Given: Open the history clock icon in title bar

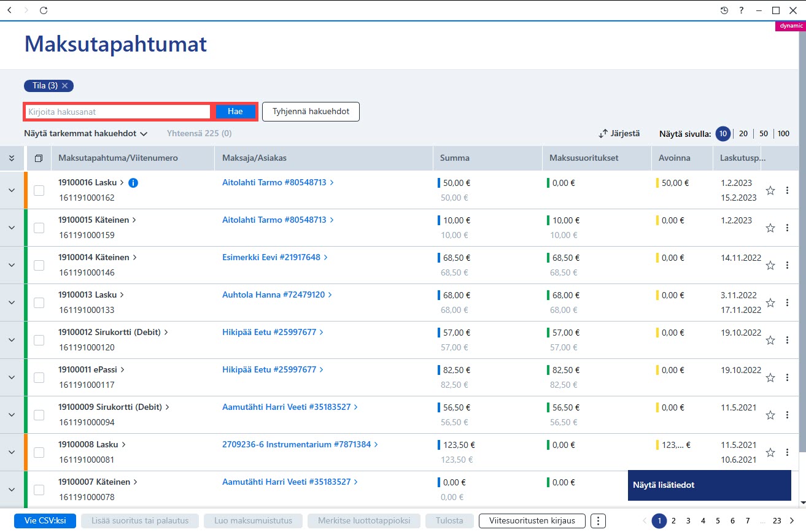Looking at the screenshot, I should click(x=724, y=10).
